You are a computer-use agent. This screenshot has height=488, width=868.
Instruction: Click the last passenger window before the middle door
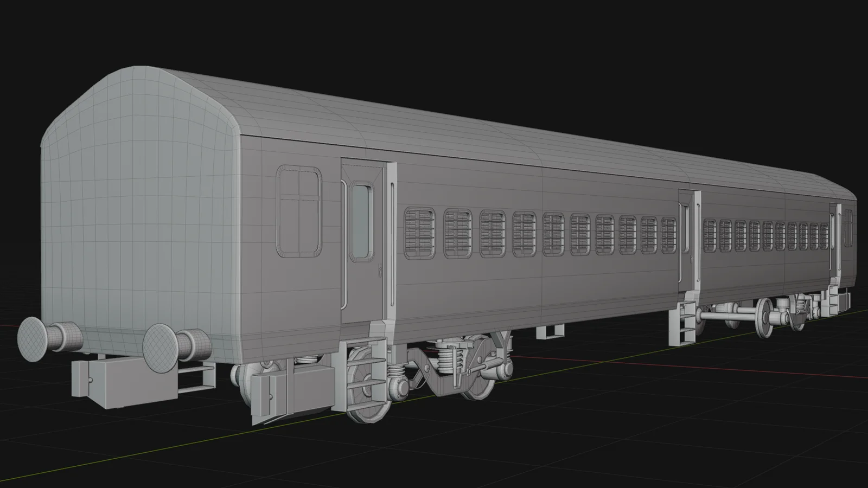click(669, 235)
